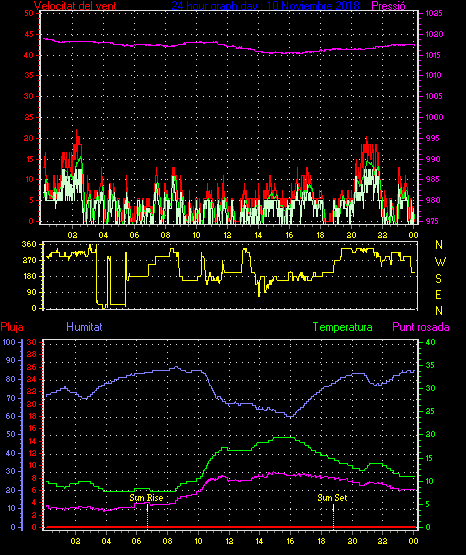466x555 pixels.
Task: Click the 100 humidity axis value
Action: (9, 342)
